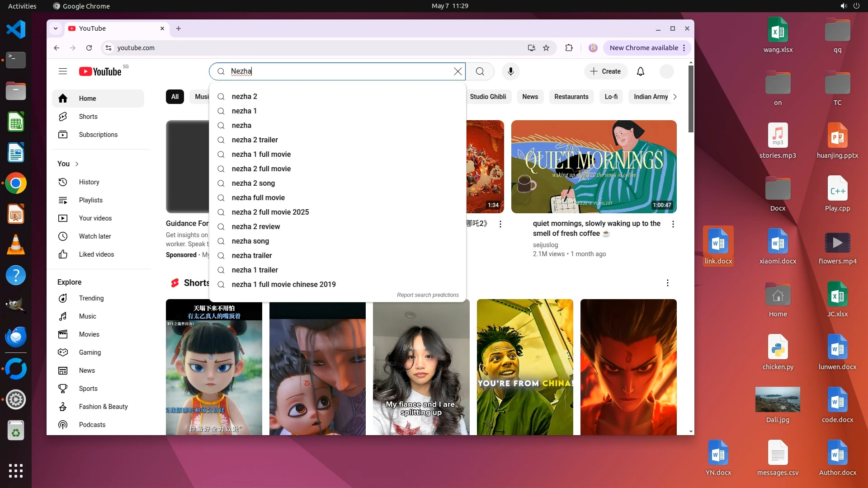868x488 pixels.
Task: Click the search magnifier button
Action: click(x=480, y=71)
